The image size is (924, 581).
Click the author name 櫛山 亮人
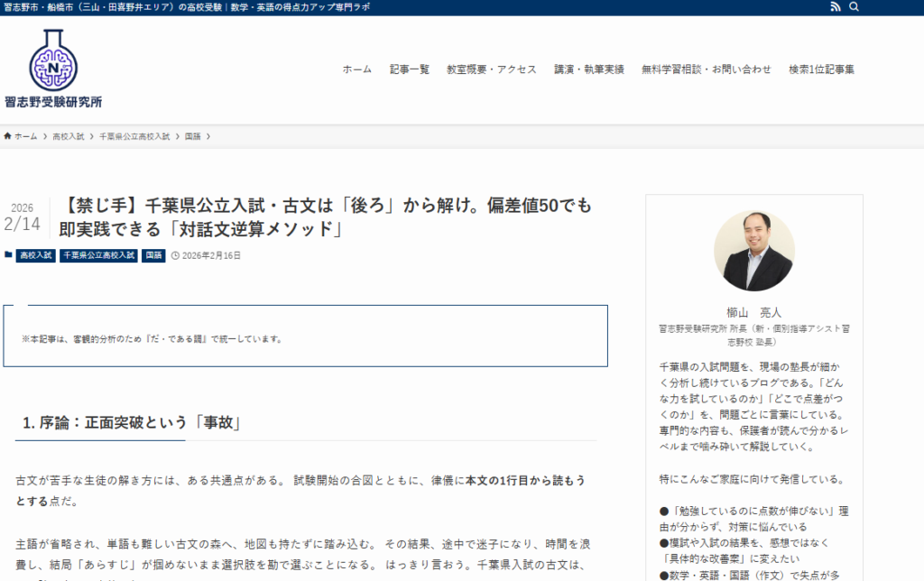tap(753, 311)
